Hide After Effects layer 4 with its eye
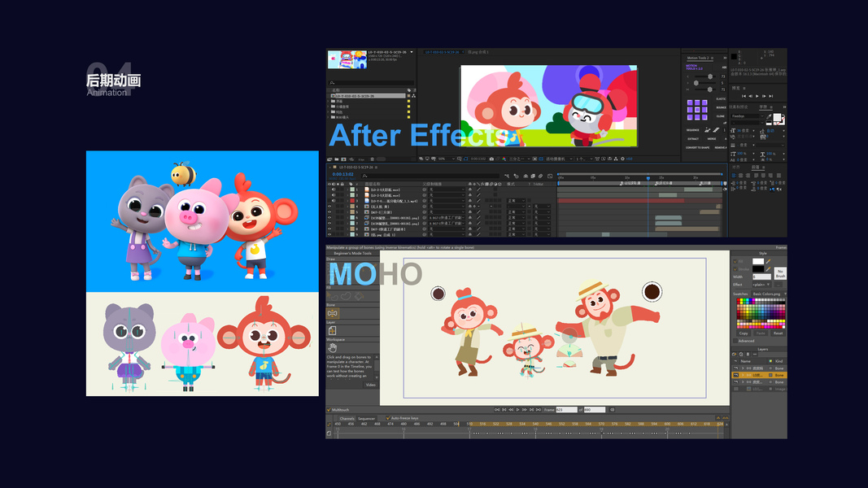This screenshot has width=868, height=488. tap(329, 207)
